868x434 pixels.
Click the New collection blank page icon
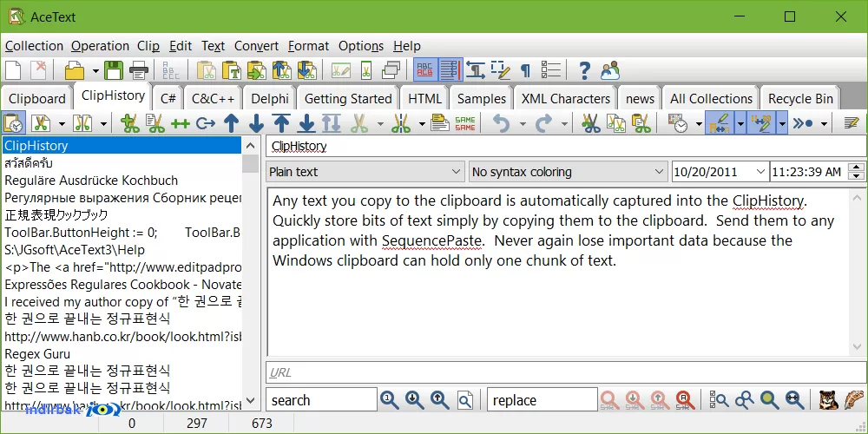[13, 71]
